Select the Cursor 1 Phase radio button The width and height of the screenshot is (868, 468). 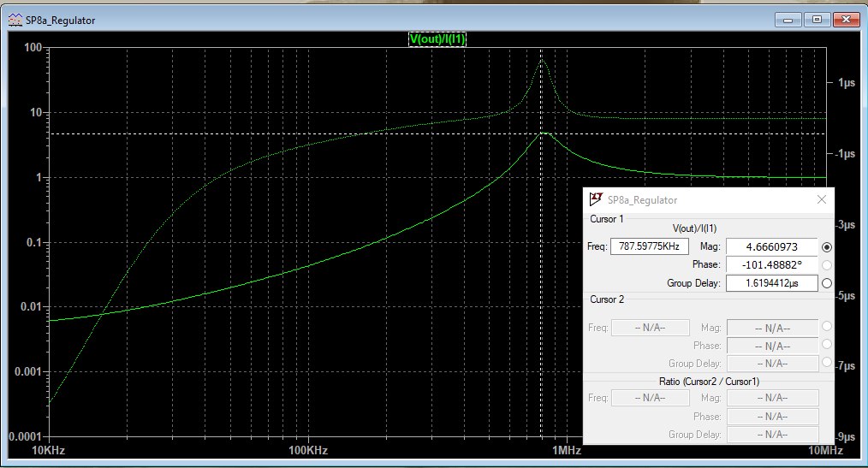click(826, 265)
